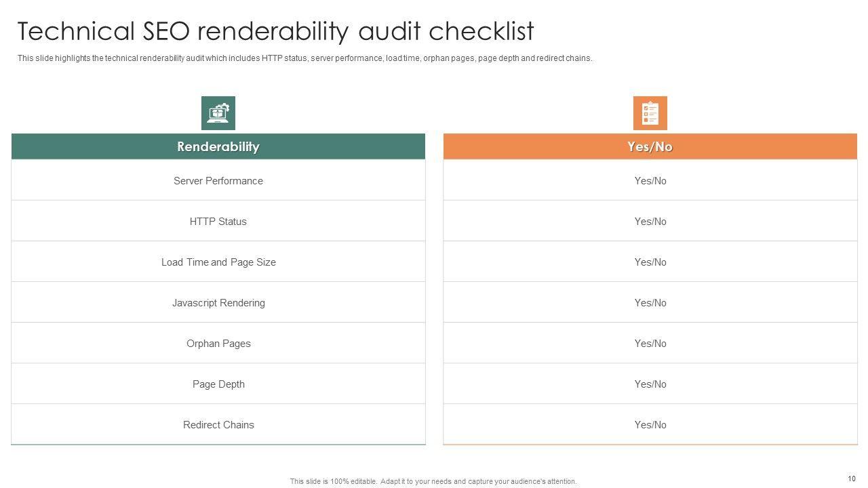Click the '100% editable' footer note
The height and width of the screenshot is (488, 868).
coord(433,481)
